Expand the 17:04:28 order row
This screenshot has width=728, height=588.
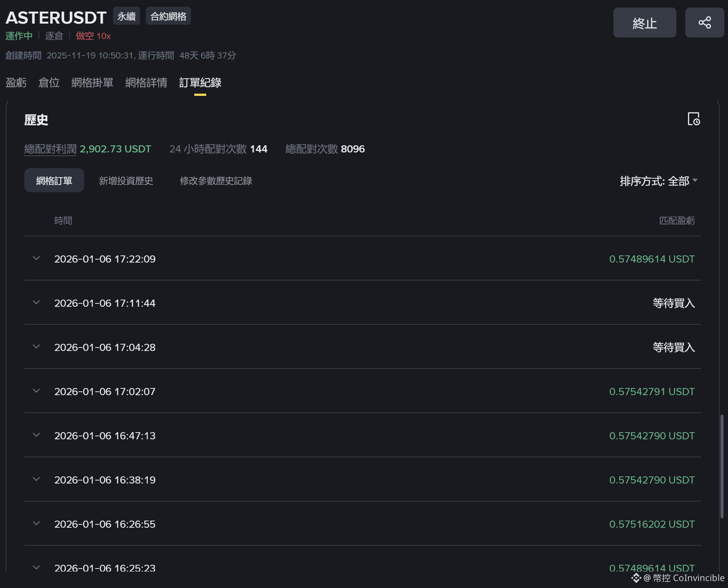click(x=36, y=347)
